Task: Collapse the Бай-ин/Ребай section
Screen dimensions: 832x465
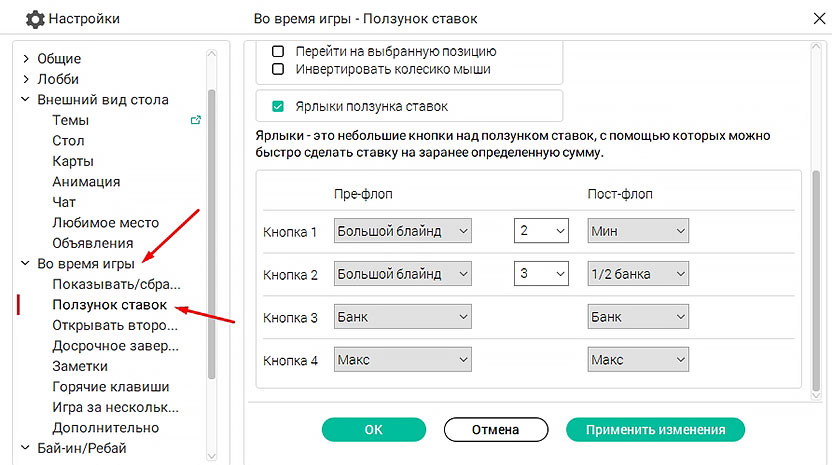Action: point(25,447)
